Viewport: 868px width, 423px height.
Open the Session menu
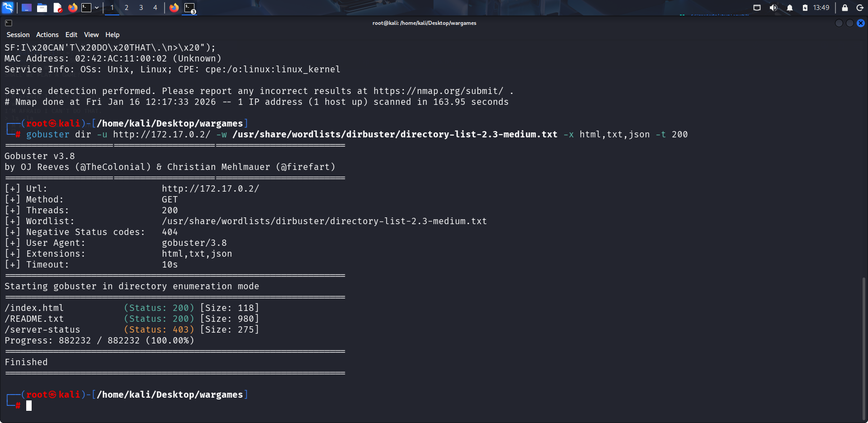coord(18,35)
